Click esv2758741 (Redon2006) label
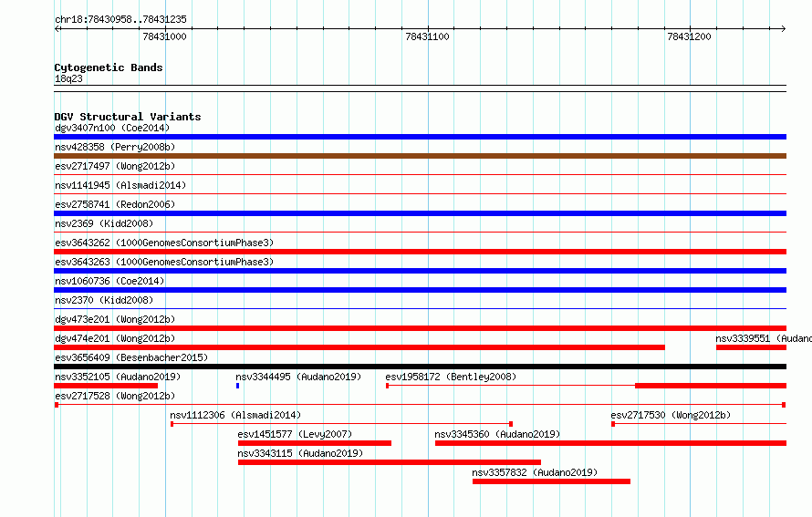 pyautogui.click(x=115, y=204)
